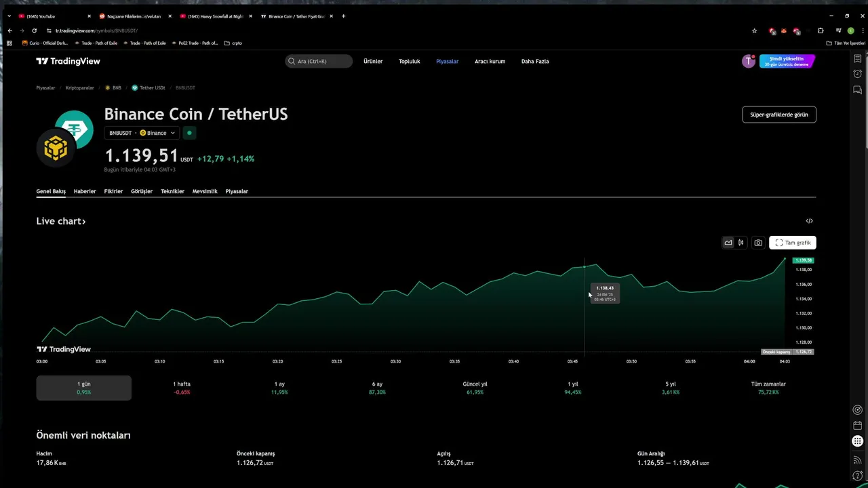Go back with browser back arrow
The image size is (868, 488).
click(9, 30)
